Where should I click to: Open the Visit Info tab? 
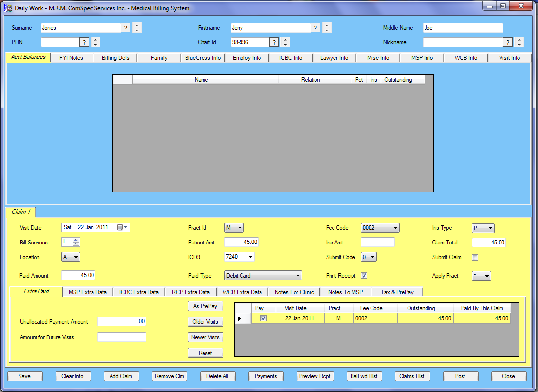[509, 58]
